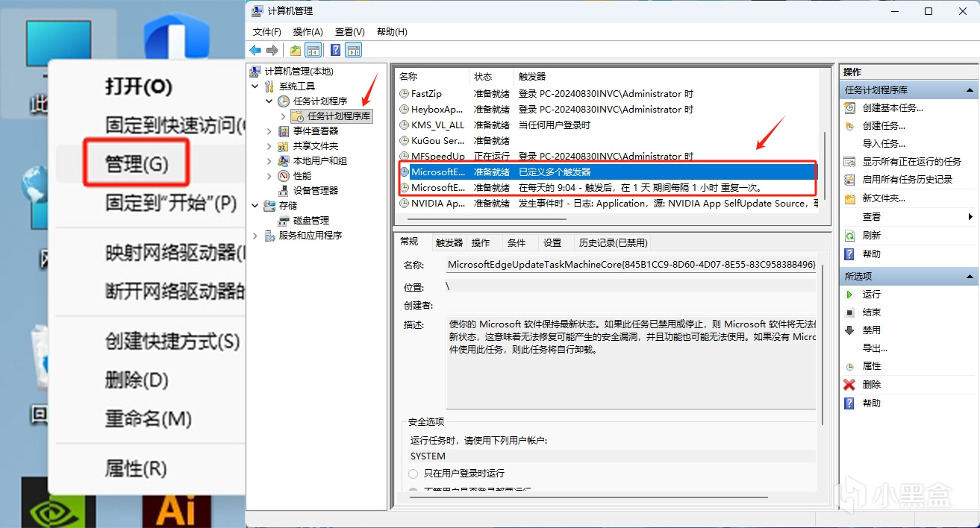
Task: Select the FastZip task row
Action: 607,94
